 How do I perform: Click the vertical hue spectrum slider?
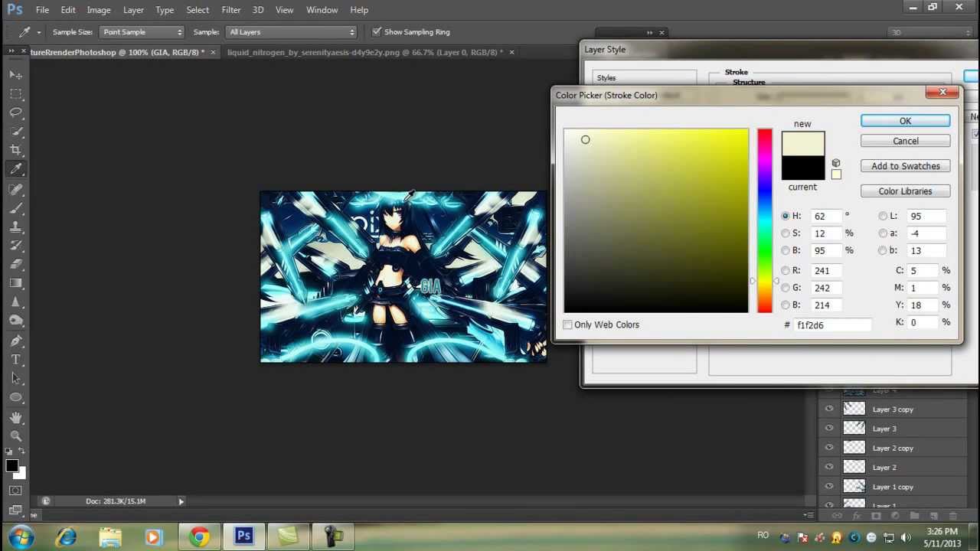[x=765, y=220]
